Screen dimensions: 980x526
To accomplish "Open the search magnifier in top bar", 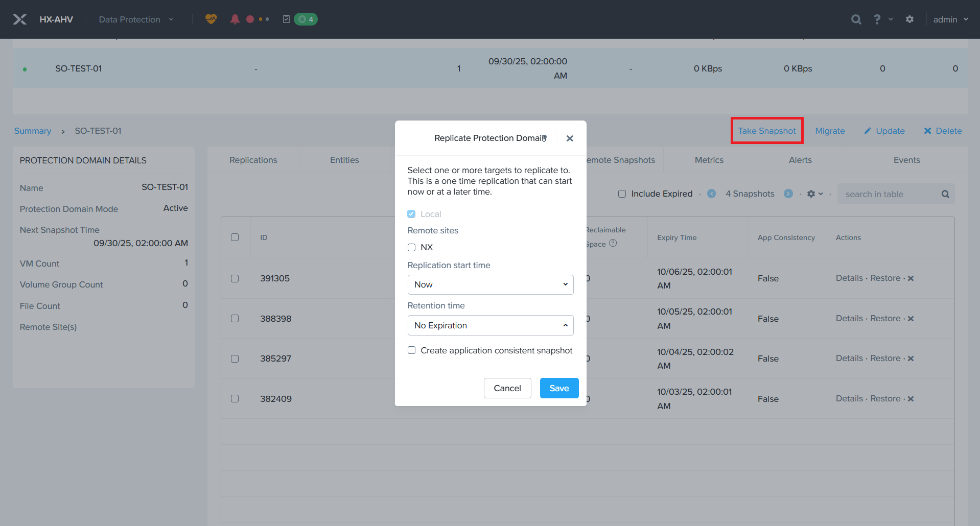I will (x=856, y=19).
